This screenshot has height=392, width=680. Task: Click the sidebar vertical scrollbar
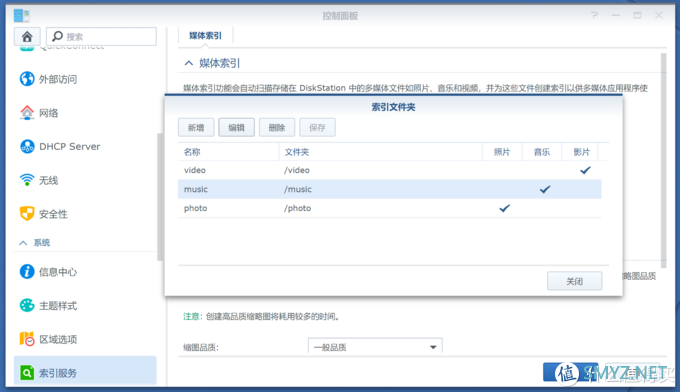click(x=160, y=197)
